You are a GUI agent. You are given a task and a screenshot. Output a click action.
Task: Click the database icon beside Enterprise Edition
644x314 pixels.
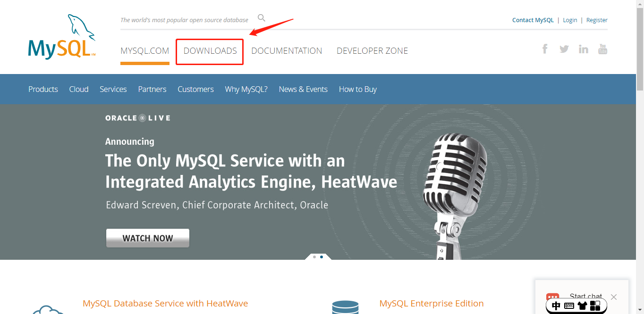tap(345, 307)
